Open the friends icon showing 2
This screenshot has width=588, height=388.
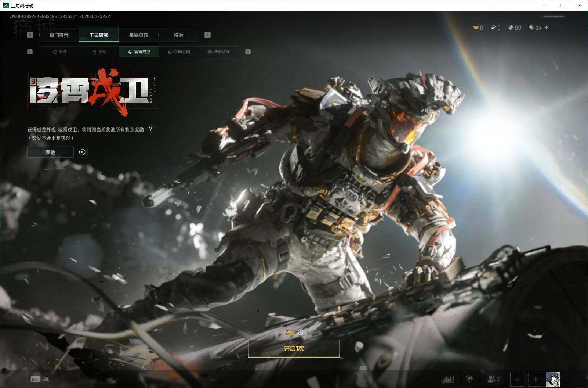click(x=493, y=379)
